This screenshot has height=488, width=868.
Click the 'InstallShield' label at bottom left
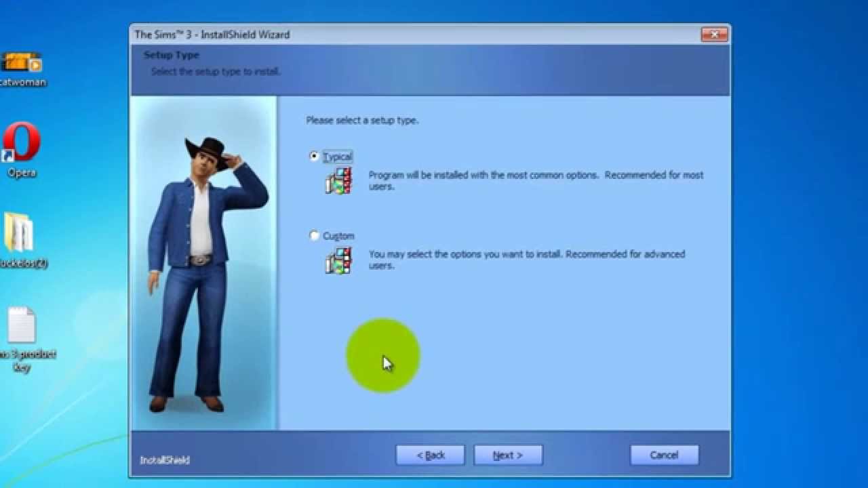tap(165, 460)
